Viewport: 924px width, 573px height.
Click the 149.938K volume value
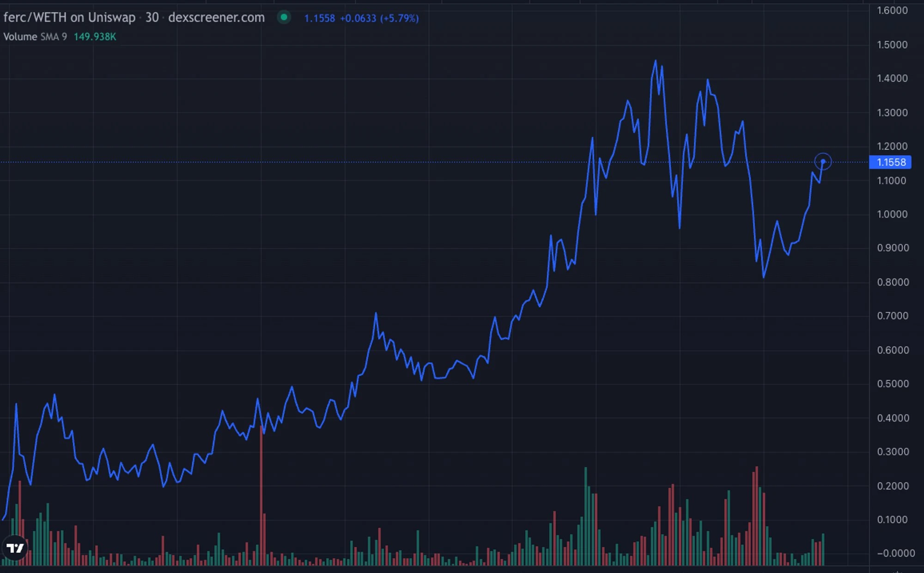pyautogui.click(x=95, y=37)
